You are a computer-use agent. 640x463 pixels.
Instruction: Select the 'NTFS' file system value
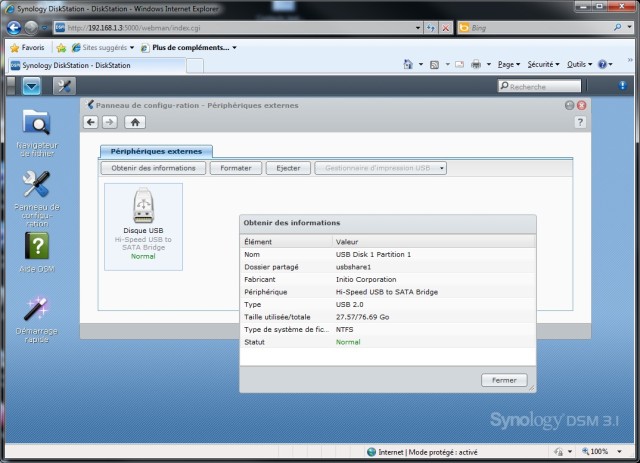point(344,329)
